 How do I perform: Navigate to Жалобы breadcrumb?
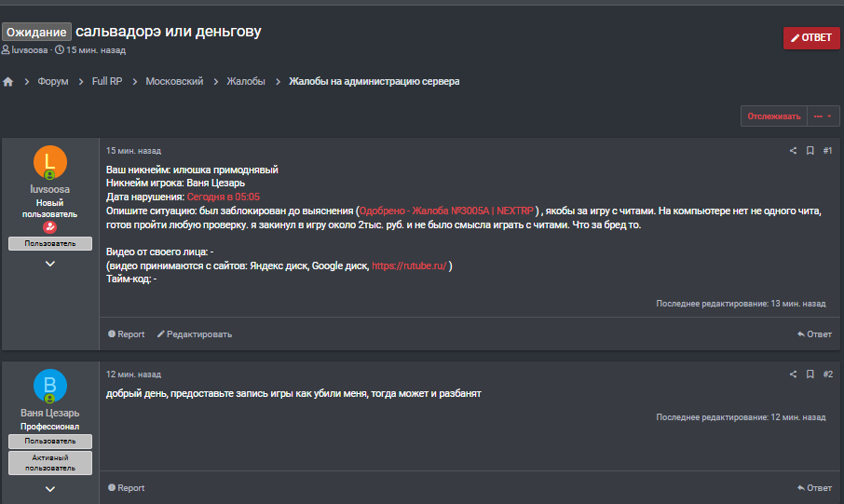click(x=246, y=82)
